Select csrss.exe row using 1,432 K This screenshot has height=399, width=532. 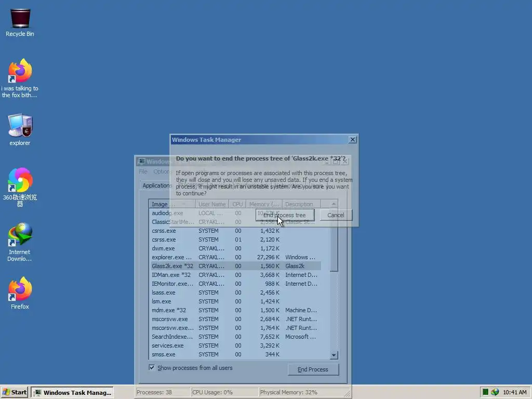tap(236, 231)
